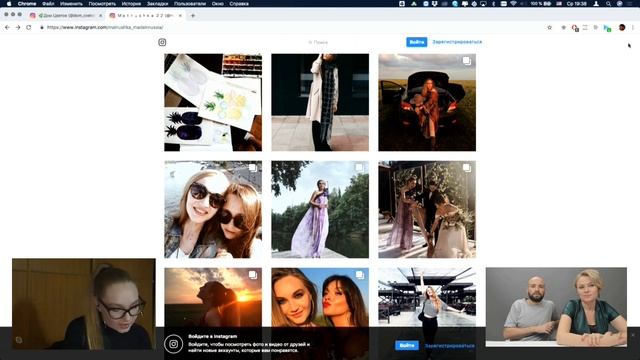Viewport: 640px width, 360px height.
Task: Open the woman posing at terrace cafe post
Action: (x=427, y=297)
